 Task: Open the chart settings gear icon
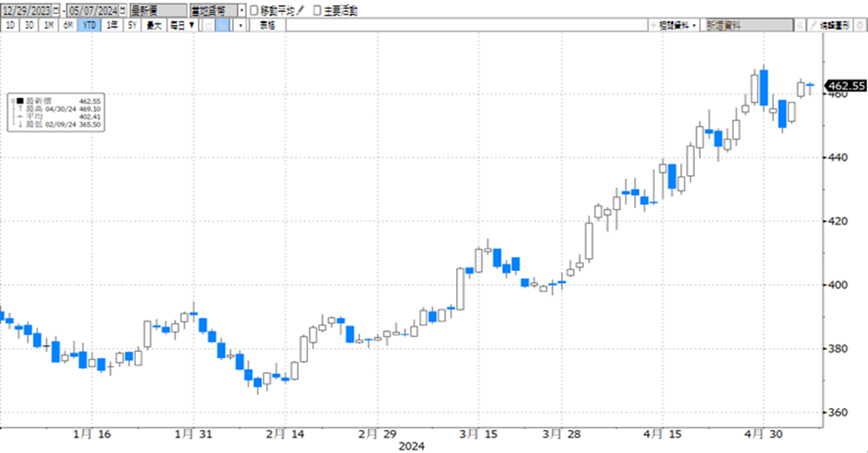click(859, 25)
